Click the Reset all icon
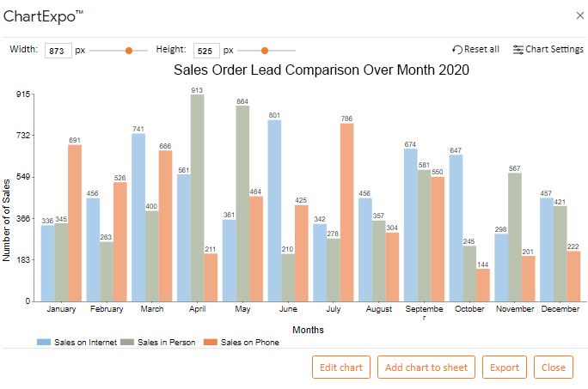 coord(457,50)
